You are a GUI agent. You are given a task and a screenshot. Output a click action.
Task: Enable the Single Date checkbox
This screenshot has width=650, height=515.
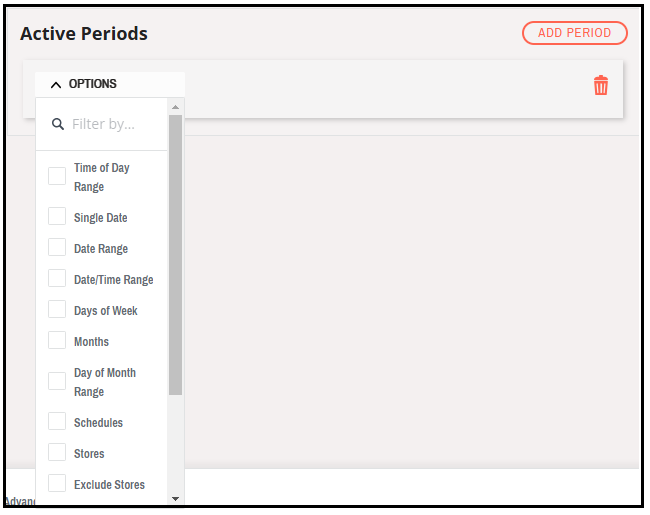(57, 217)
